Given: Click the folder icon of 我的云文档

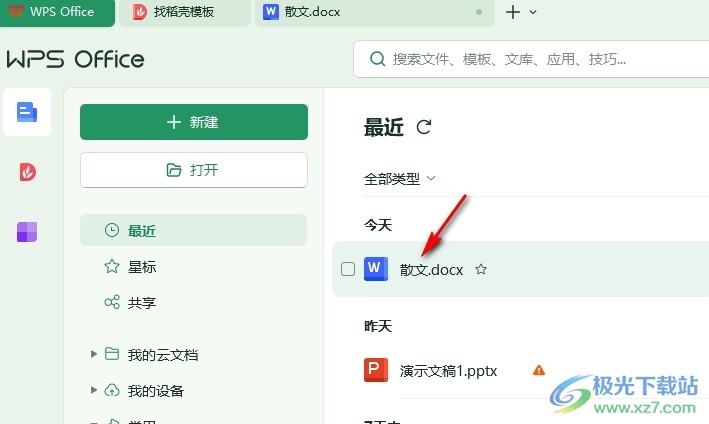Looking at the screenshot, I should pyautogui.click(x=112, y=353).
